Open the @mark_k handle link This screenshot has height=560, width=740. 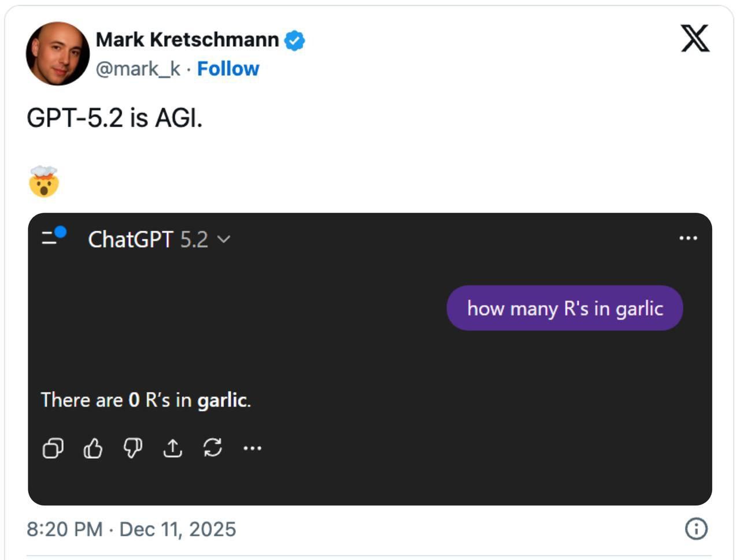138,69
